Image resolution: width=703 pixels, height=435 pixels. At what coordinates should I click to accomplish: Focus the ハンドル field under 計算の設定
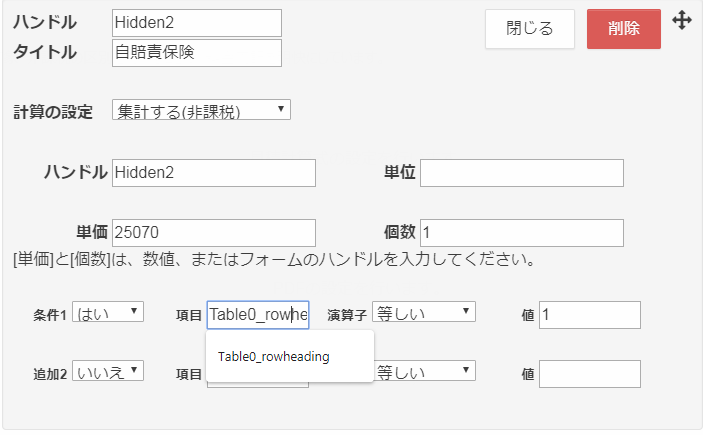click(214, 173)
